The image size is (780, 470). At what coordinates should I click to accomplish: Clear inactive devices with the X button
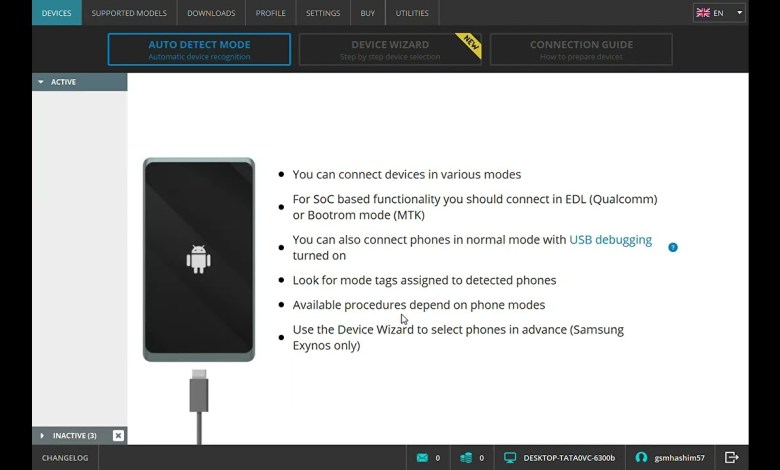pyautogui.click(x=118, y=436)
